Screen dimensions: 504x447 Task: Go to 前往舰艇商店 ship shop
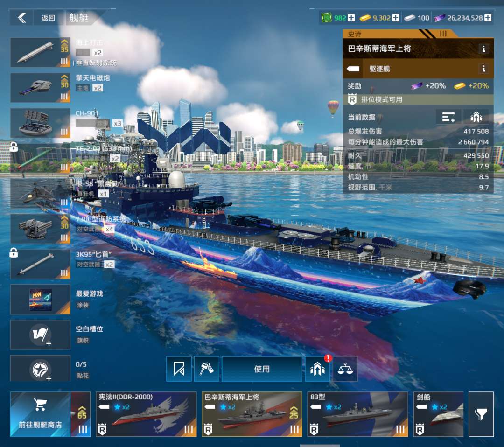pos(40,414)
